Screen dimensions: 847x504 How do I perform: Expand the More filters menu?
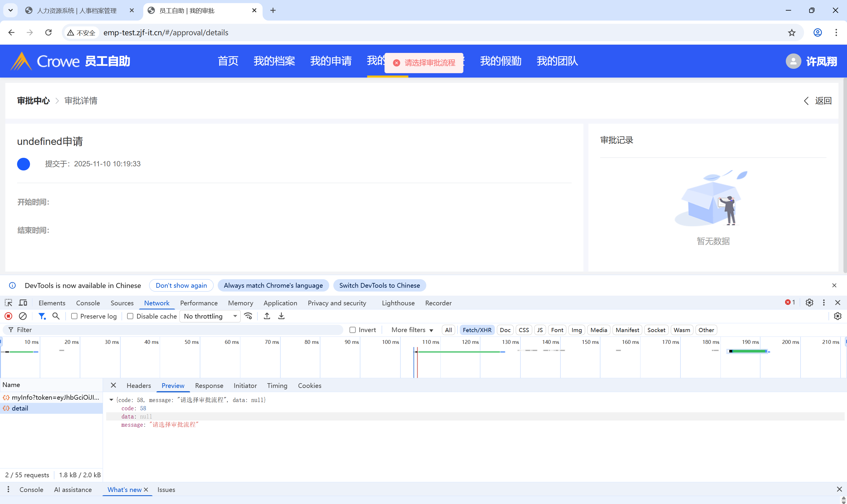[412, 330]
